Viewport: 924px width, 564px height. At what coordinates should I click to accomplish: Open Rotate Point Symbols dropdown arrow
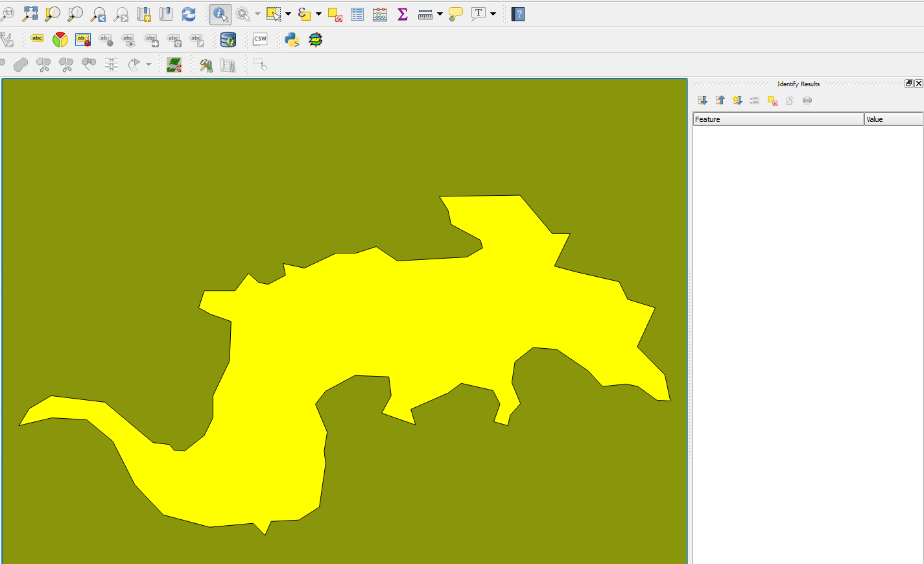point(148,65)
